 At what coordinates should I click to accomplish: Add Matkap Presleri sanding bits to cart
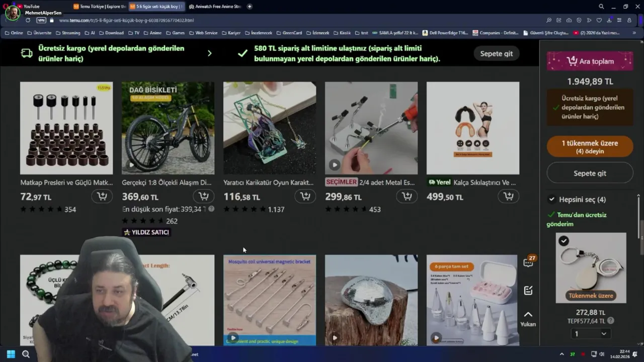102,197
